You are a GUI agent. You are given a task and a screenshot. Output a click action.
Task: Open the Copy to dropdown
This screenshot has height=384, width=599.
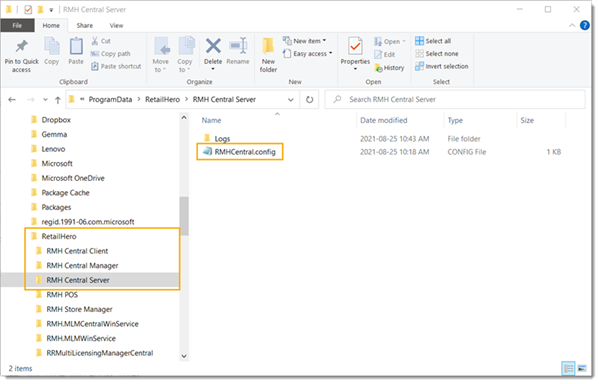[185, 55]
